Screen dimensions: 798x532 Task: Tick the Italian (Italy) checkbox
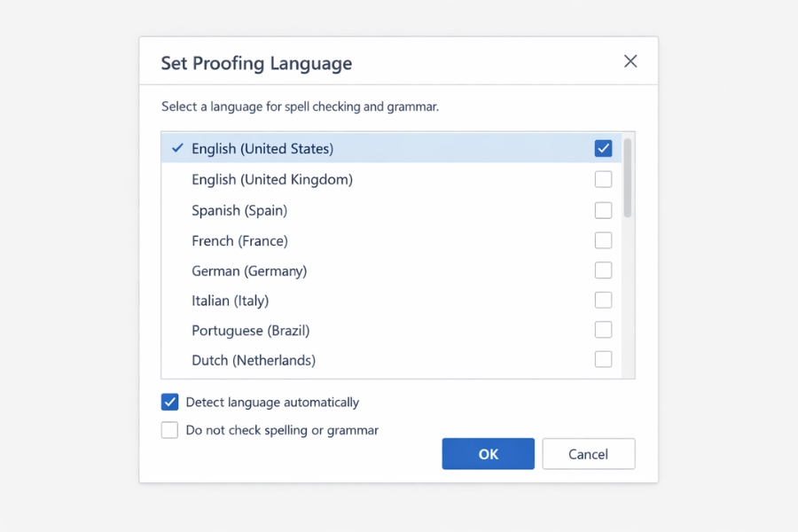[603, 301]
